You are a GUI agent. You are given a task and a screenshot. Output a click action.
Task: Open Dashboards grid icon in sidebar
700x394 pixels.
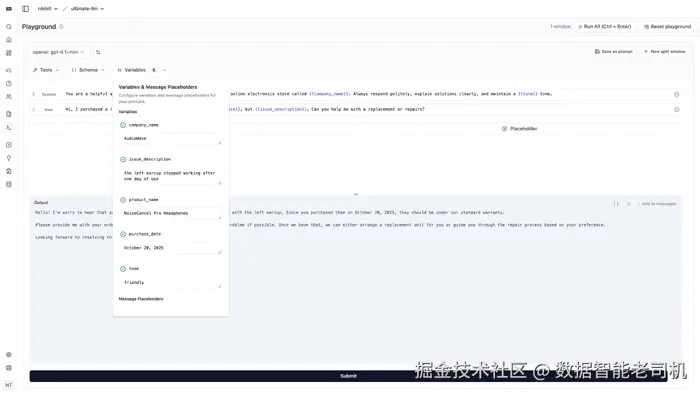pyautogui.click(x=8, y=53)
